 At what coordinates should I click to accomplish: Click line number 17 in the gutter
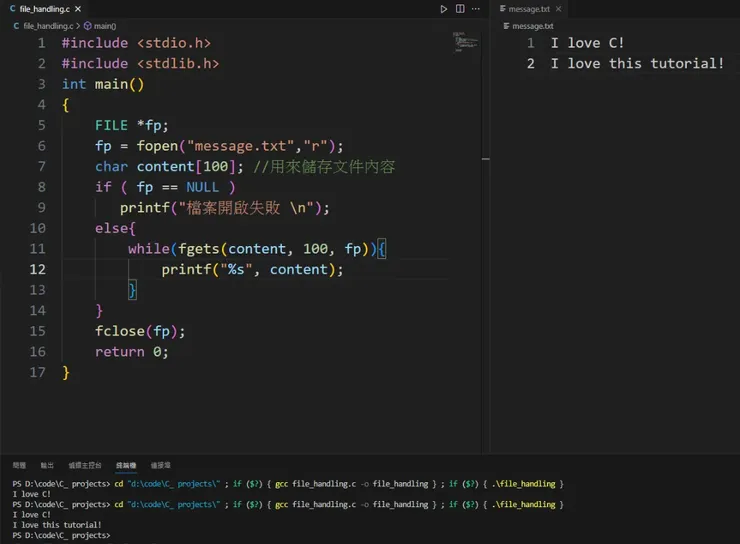pos(38,372)
